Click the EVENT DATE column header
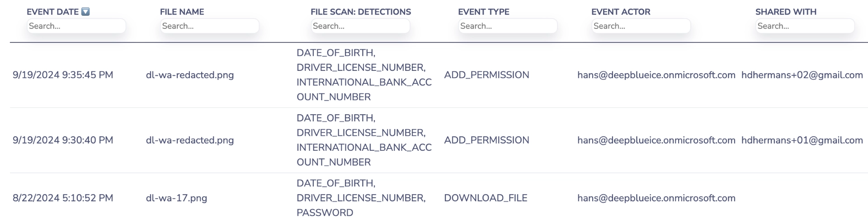 (52, 12)
